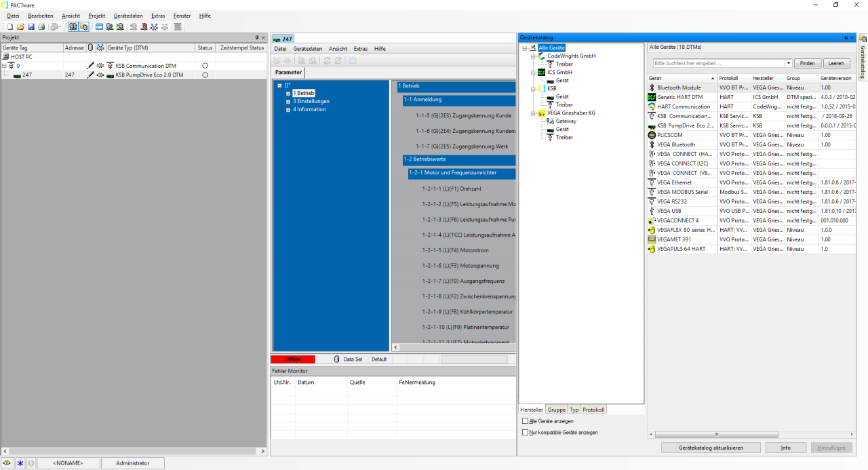
Task: Select the blue asterisk icon in the status bar
Action: (x=20, y=463)
